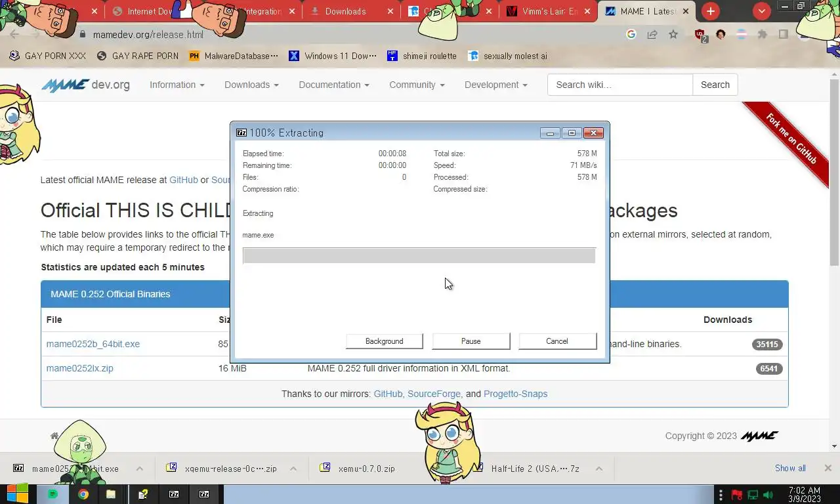Click the home icon in page footer
Viewport: 840px width, 504px height.
coord(54,436)
